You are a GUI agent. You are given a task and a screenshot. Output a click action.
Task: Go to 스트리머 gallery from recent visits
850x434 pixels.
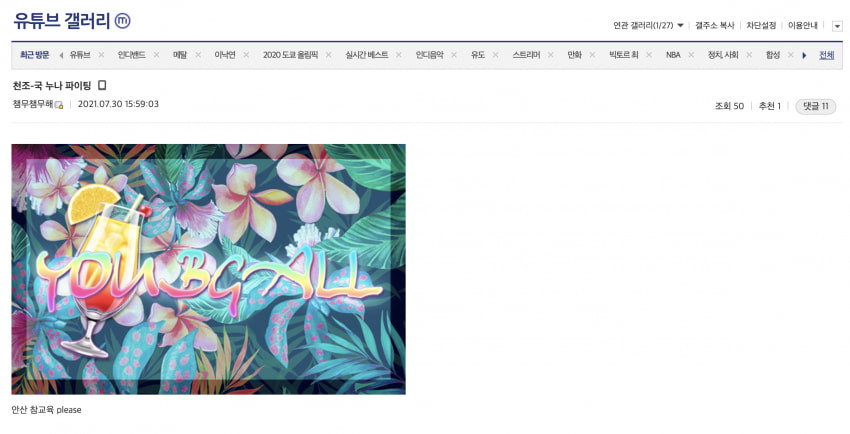click(526, 55)
